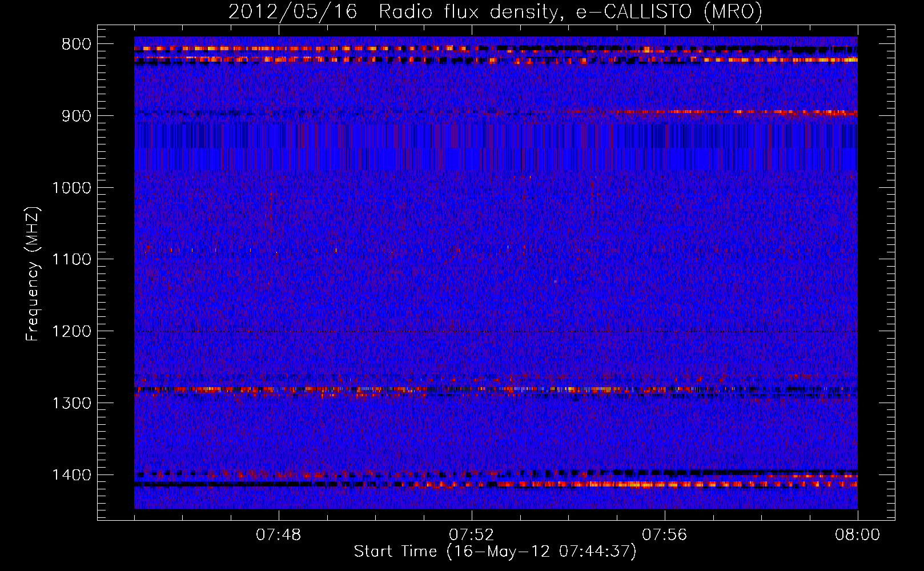Click the 07:48 time tick label
Viewport: 924px width, 571px height.
point(279,535)
